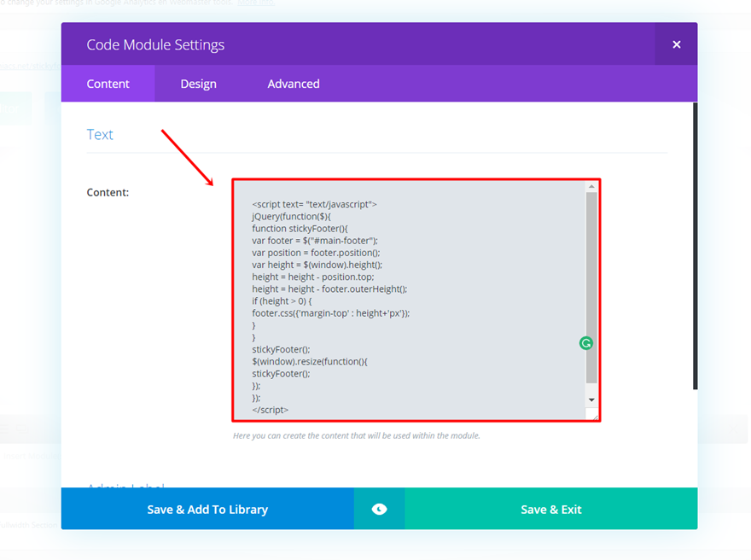Click the 'Content:' field label
Viewport: 751px width, 560px height.
point(108,192)
